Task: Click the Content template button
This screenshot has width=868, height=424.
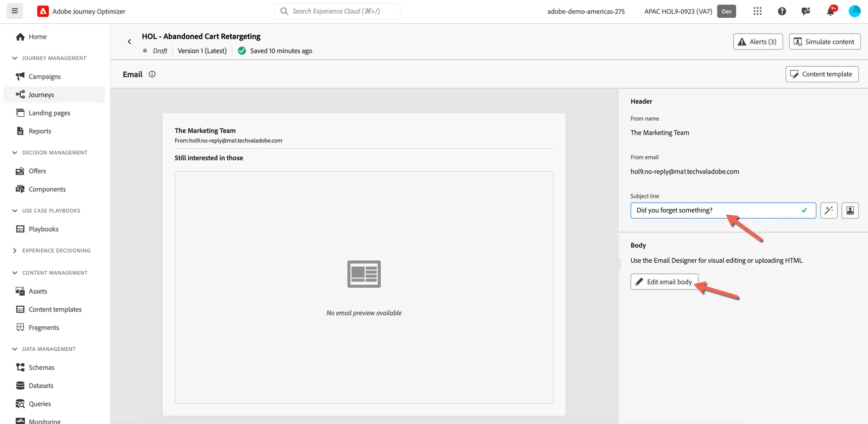Action: point(822,74)
